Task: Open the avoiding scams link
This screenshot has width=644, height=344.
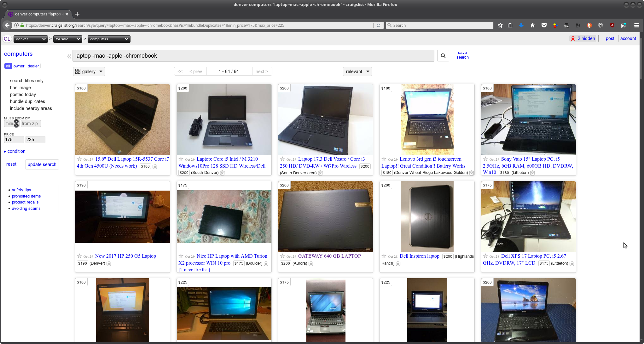Action: [x=26, y=208]
